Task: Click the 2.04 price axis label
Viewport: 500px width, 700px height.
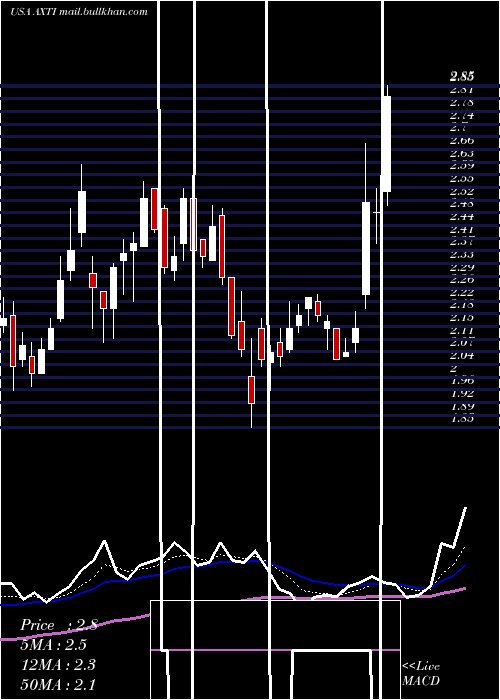Action: point(462,356)
